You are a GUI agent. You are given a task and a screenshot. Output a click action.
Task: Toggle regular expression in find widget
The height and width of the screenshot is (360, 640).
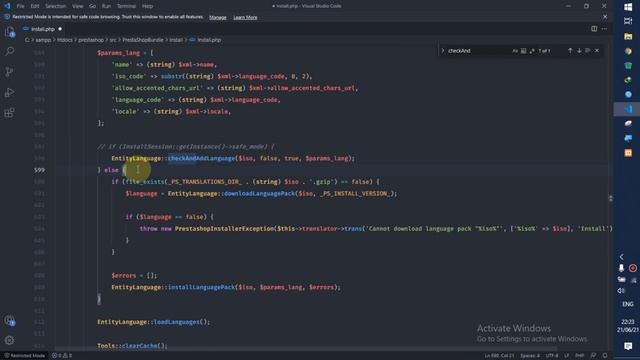(532, 51)
